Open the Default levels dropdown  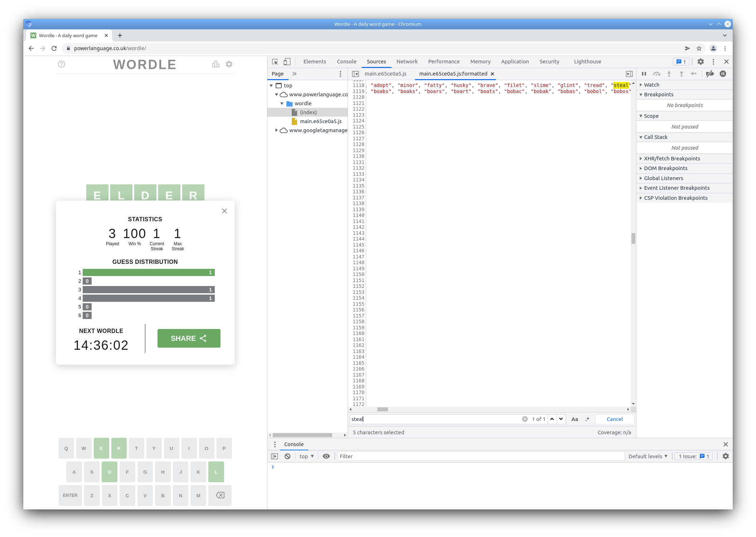click(x=648, y=456)
